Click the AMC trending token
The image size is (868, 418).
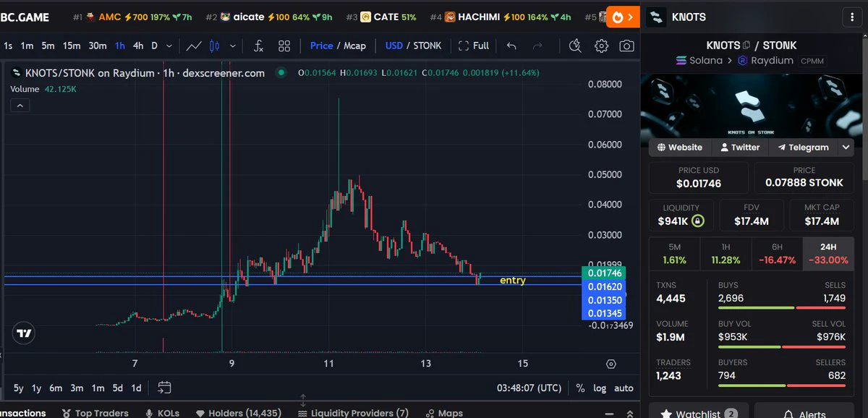point(133,17)
